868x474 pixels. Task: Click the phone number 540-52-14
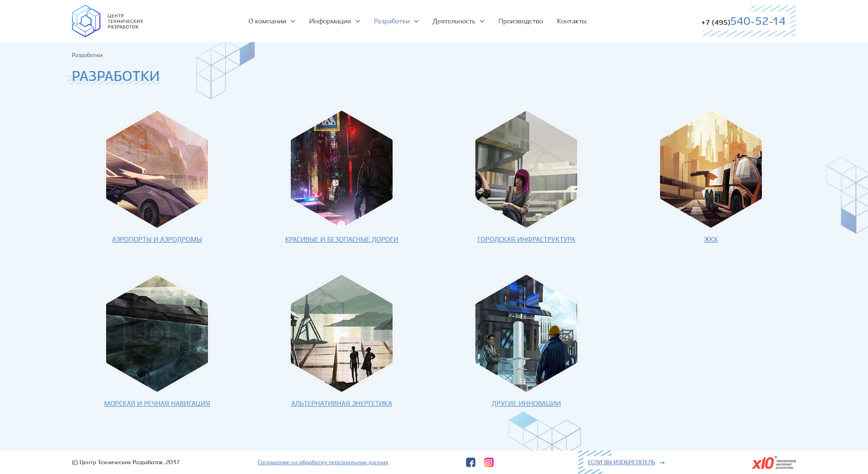coord(758,21)
